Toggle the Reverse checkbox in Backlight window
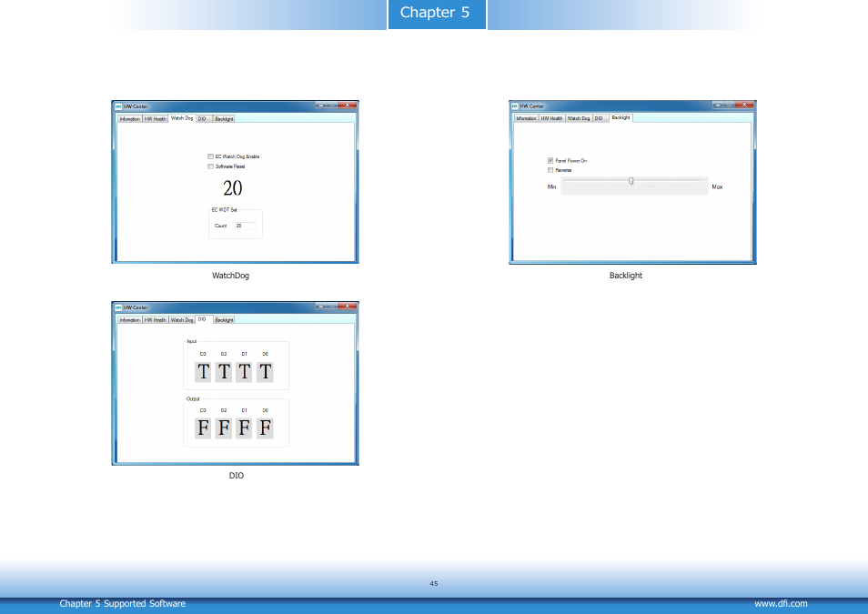This screenshot has height=614, width=868. coord(550,170)
